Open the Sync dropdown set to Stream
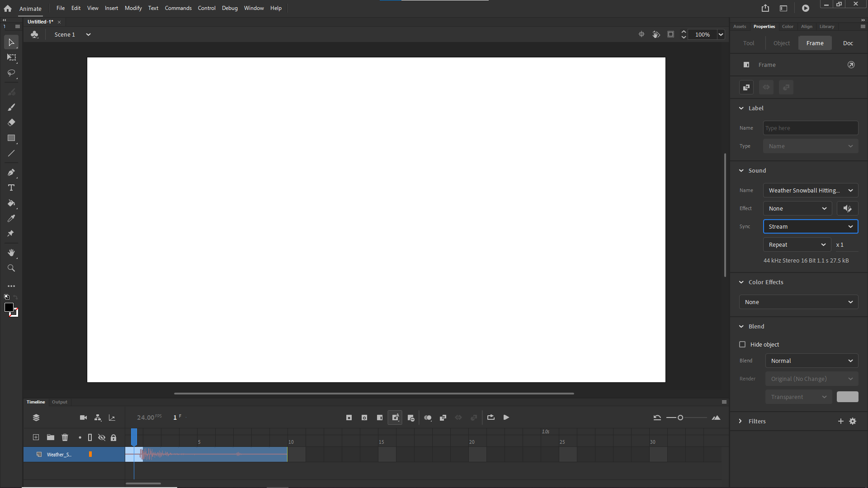 pos(810,226)
